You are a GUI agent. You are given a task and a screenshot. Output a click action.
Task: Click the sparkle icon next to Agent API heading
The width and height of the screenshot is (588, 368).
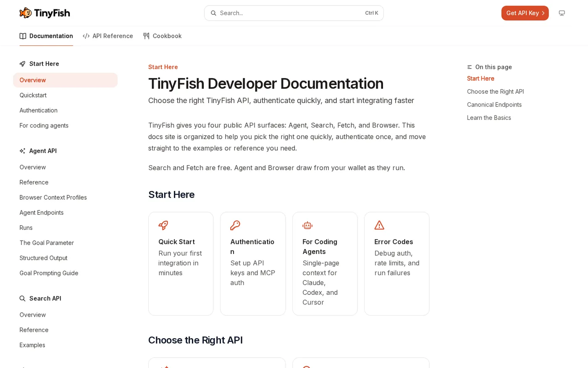pos(22,151)
